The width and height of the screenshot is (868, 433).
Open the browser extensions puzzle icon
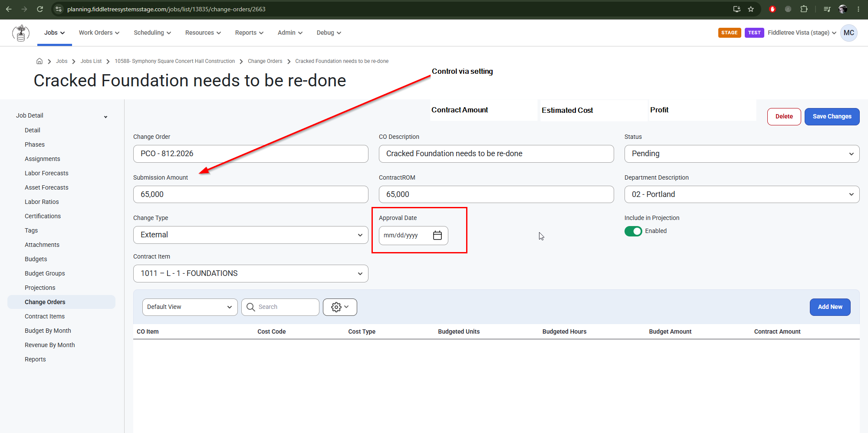coord(804,9)
